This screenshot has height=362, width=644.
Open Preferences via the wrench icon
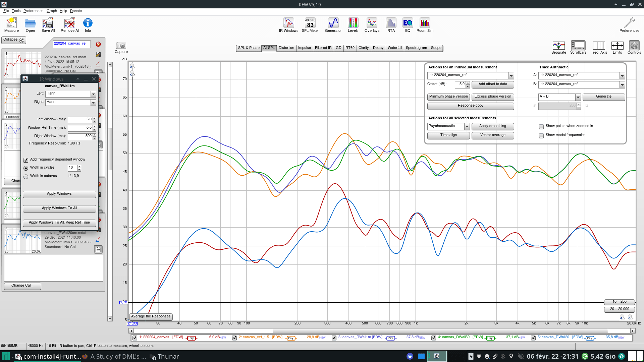coord(629,25)
